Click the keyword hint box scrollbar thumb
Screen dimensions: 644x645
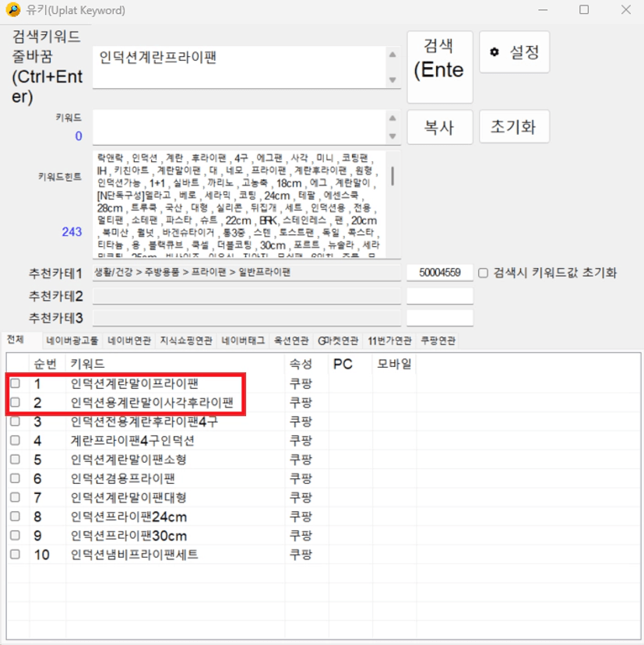click(x=392, y=176)
